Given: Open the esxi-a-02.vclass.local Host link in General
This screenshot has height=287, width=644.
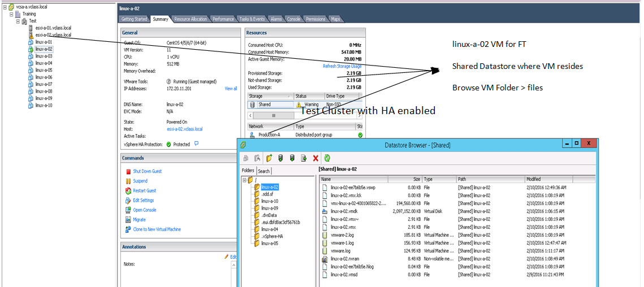Looking at the screenshot, I should tap(184, 129).
